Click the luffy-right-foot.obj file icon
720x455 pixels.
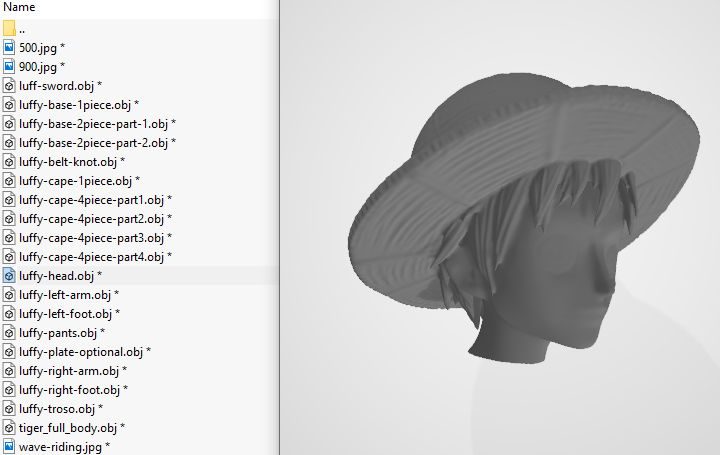click(x=9, y=390)
